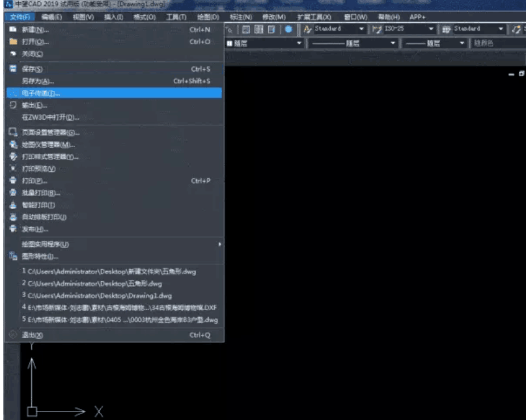Click the 发布(H) publish icon
Viewport: 526px width, 420px height.
pyautogui.click(x=13, y=229)
